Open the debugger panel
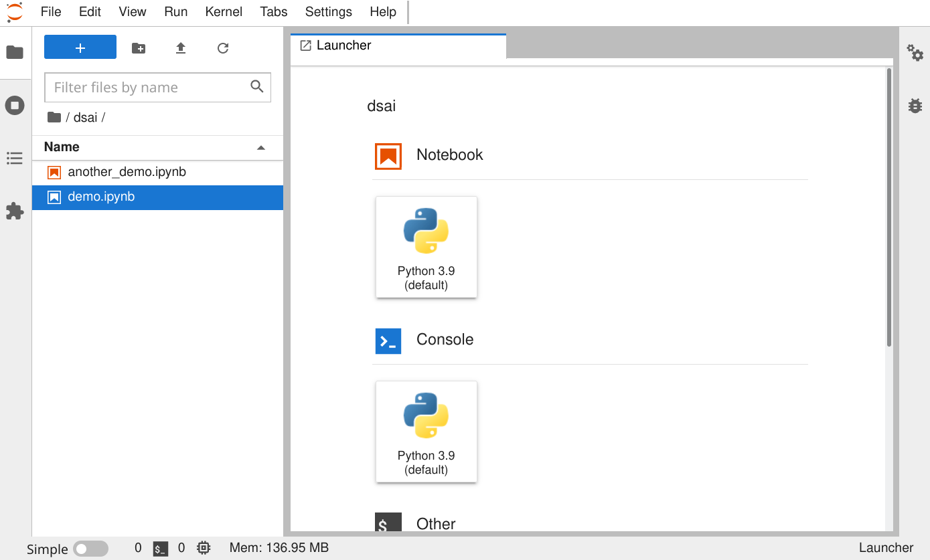Viewport: 930px width, 560px height. tap(915, 105)
